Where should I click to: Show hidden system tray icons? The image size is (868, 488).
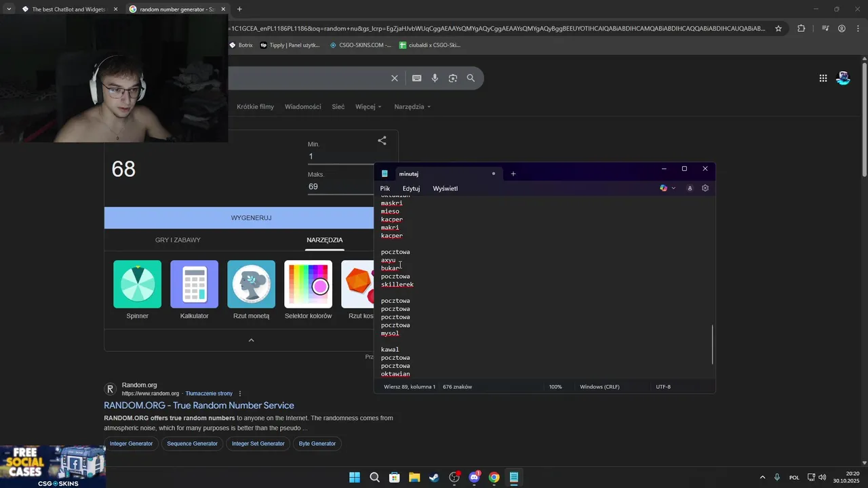click(x=762, y=477)
